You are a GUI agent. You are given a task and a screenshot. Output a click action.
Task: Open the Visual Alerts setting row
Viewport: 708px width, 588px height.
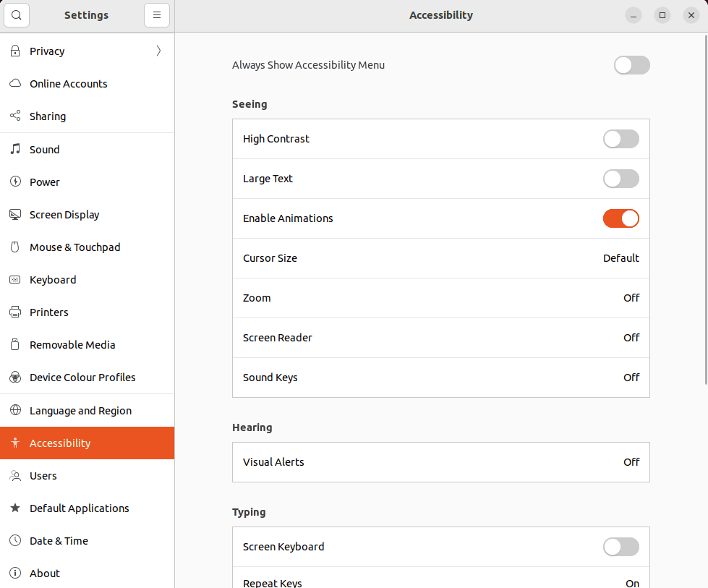click(440, 462)
